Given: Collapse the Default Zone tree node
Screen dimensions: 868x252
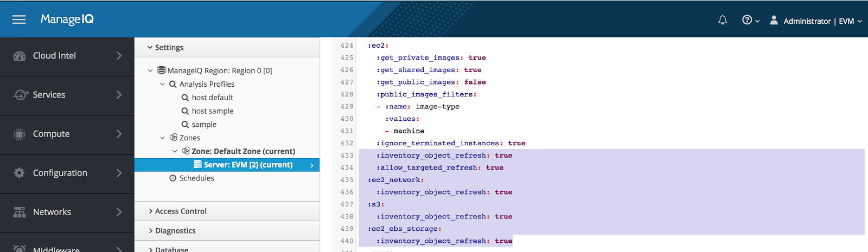Looking at the screenshot, I should (174, 151).
